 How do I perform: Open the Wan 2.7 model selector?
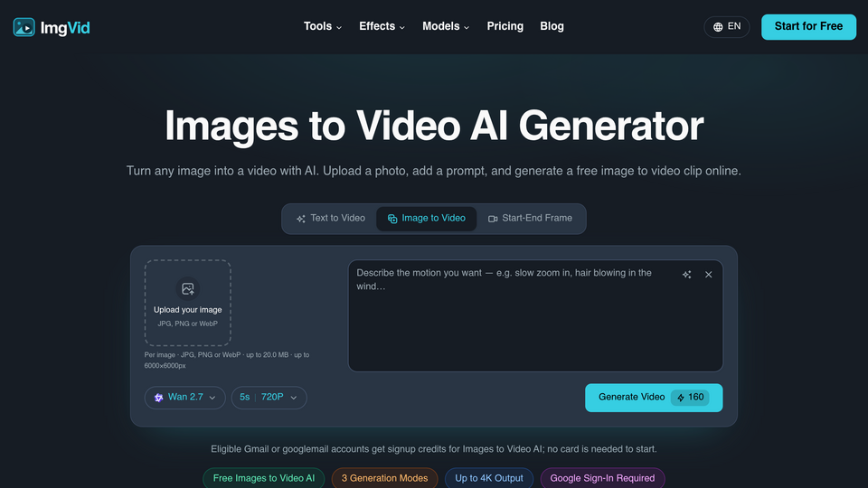(x=184, y=398)
